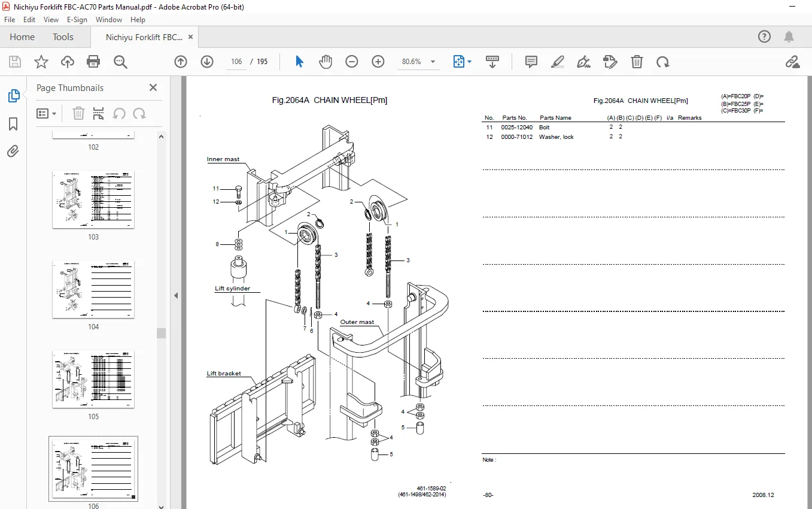The width and height of the screenshot is (812, 509).
Task: Click the thumbnails scrollbar handle
Action: click(162, 334)
